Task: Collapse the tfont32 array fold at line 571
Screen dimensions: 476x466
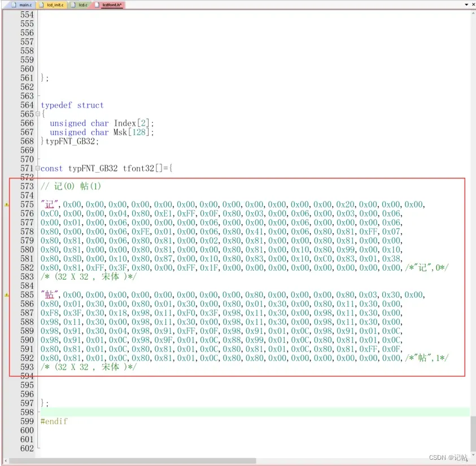Action: 37,169
